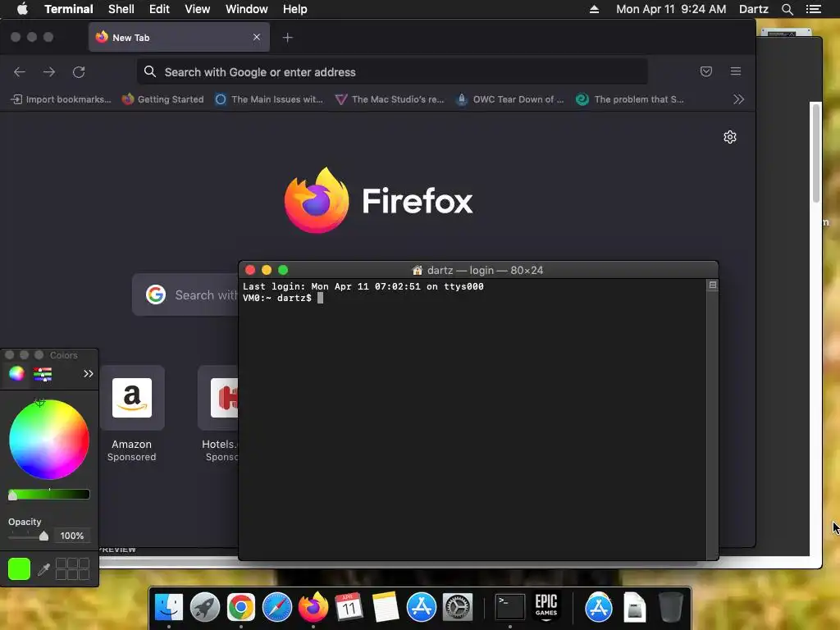Open the Shell menu
This screenshot has height=630, width=840.
pos(121,9)
